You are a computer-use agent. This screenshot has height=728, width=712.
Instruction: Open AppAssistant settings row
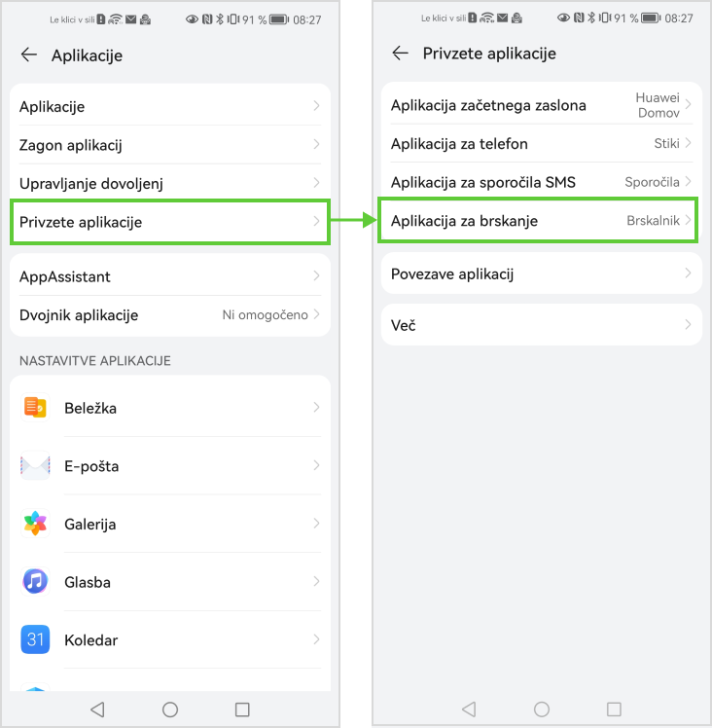point(170,276)
